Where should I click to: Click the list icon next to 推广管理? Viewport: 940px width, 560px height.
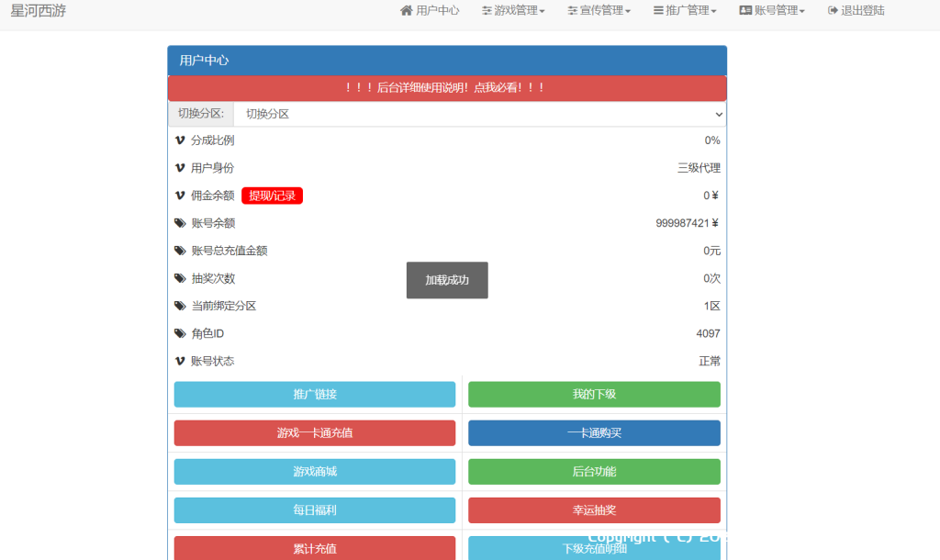click(658, 11)
